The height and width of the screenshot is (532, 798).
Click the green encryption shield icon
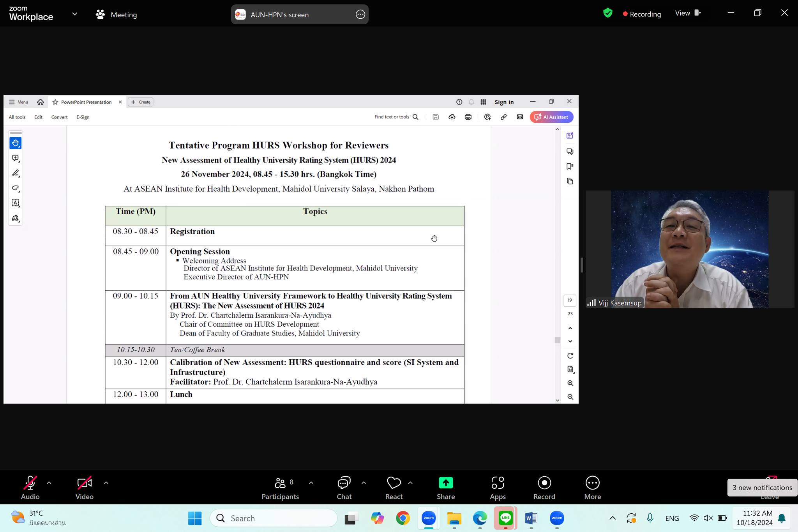tap(607, 13)
